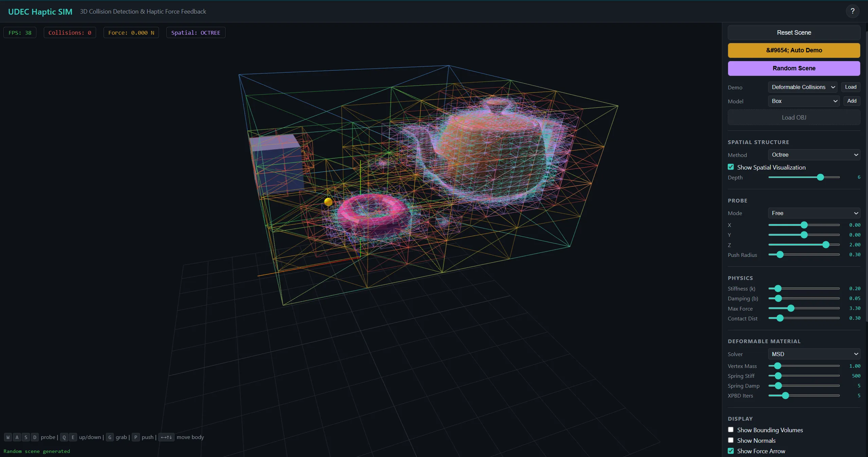Start the Auto Demo
The height and width of the screenshot is (457, 868).
click(x=794, y=50)
